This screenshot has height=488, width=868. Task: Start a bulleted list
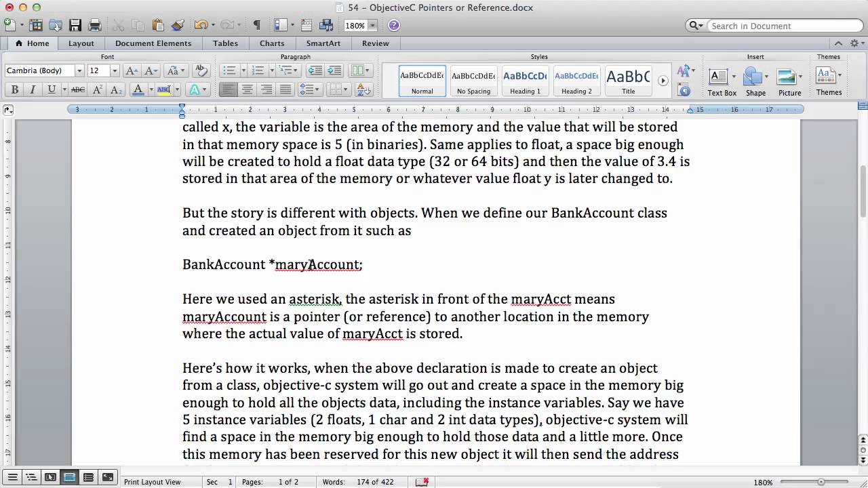(229, 70)
